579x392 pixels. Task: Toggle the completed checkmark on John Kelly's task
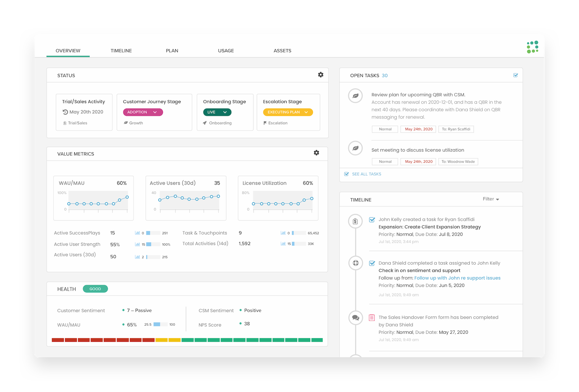(371, 219)
